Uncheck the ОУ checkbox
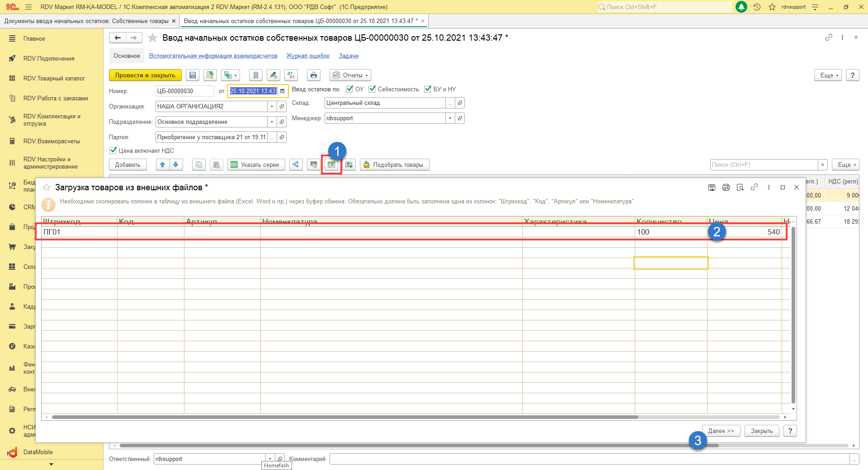The height and width of the screenshot is (470, 868). pyautogui.click(x=349, y=89)
